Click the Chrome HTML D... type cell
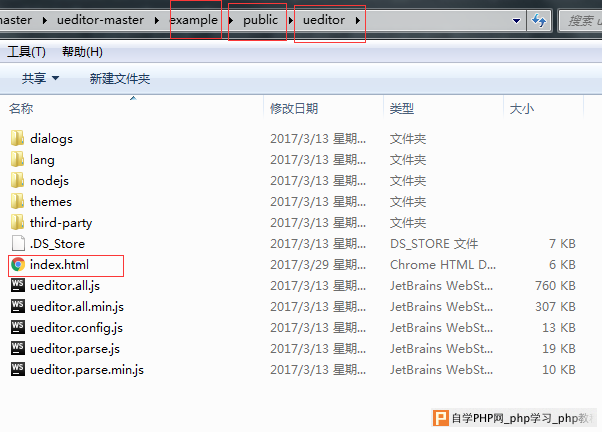 tap(443, 265)
